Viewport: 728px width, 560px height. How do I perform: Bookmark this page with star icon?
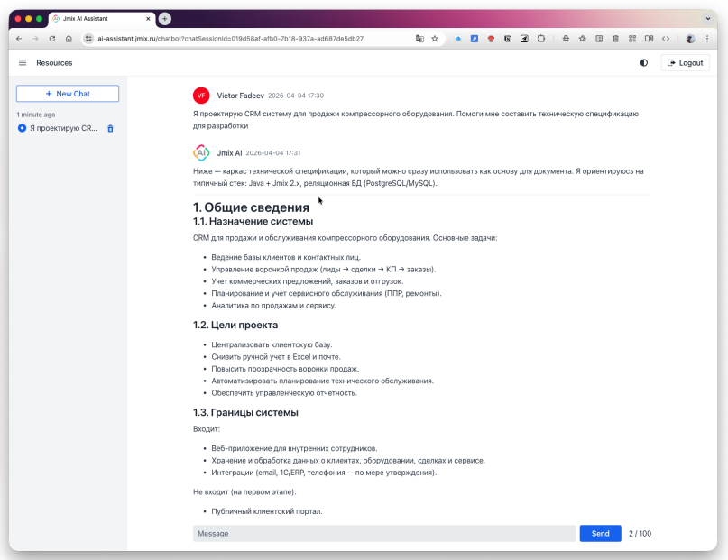(x=435, y=39)
